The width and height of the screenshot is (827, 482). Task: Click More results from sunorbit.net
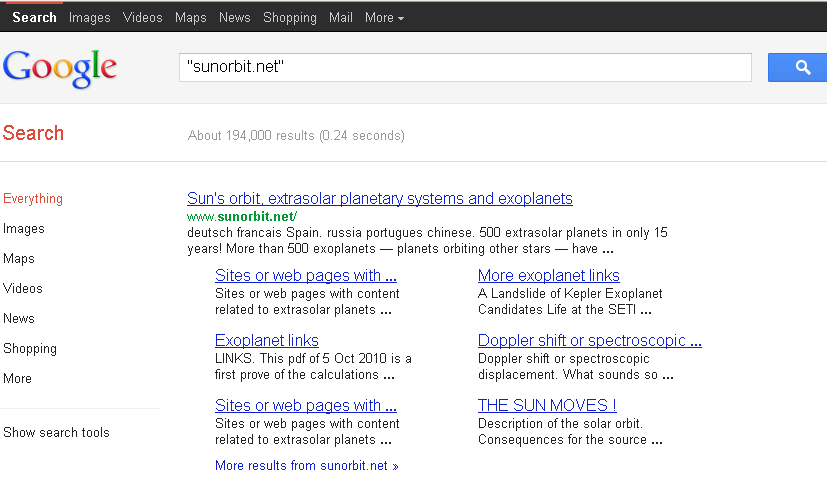(306, 466)
